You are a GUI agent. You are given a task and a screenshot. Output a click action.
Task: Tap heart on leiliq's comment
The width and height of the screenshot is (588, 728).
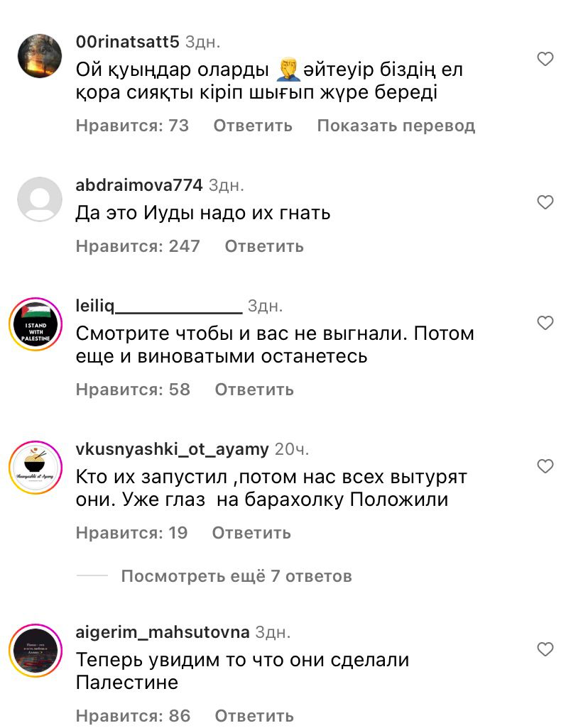coord(545,323)
